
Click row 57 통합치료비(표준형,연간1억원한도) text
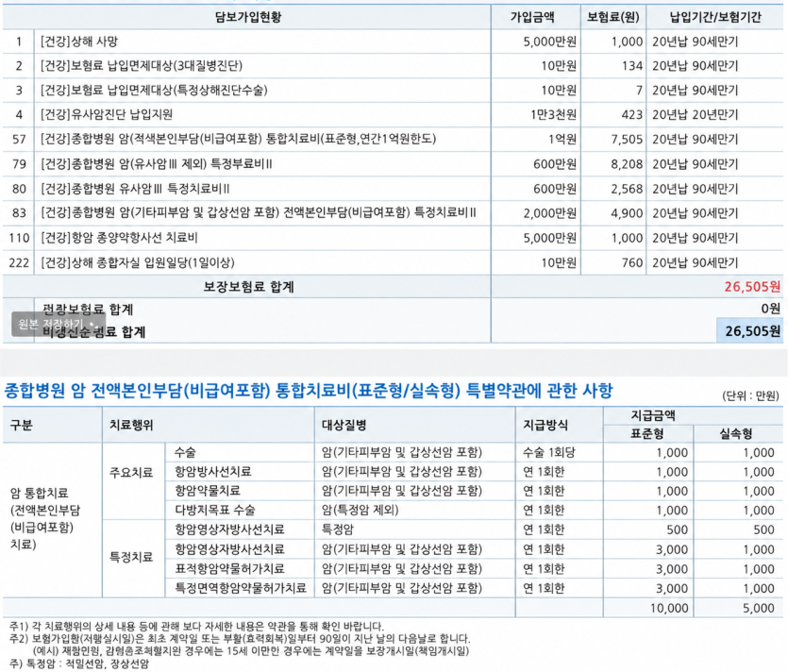[x=351, y=139]
